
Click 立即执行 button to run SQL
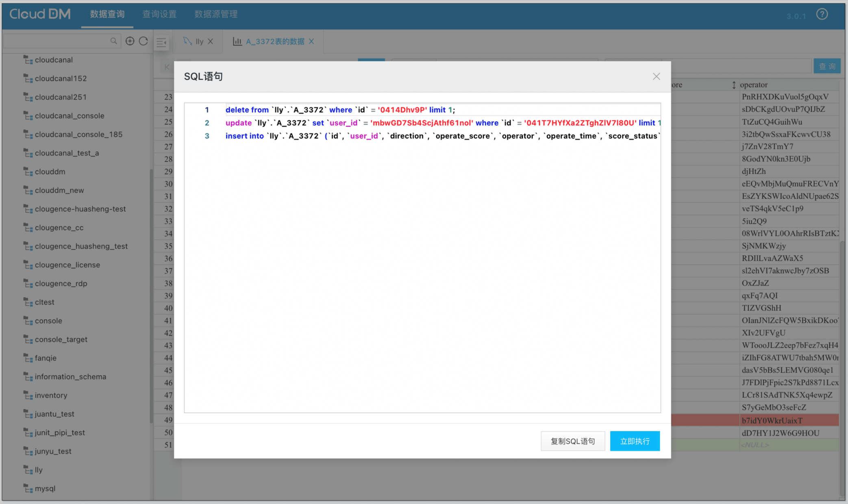point(635,441)
